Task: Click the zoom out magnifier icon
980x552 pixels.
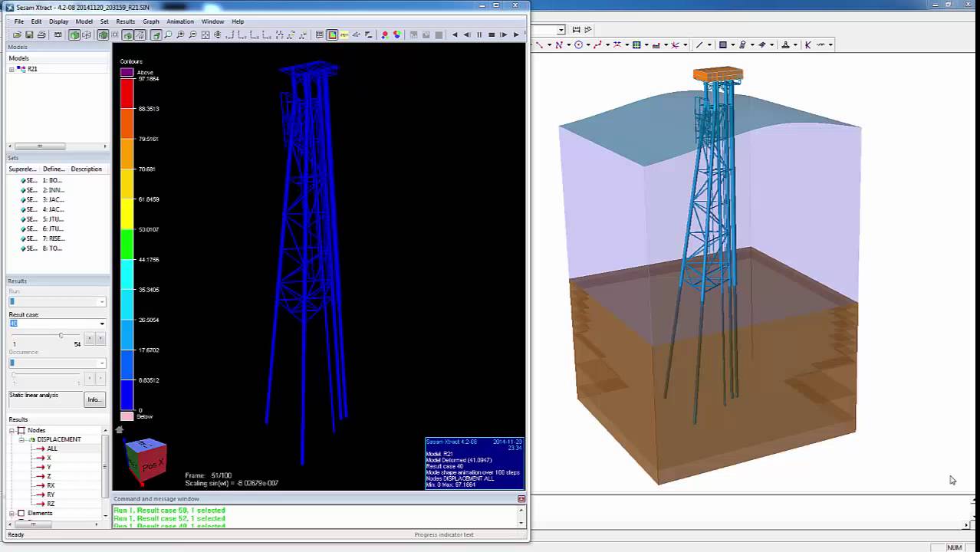Action: (x=192, y=34)
